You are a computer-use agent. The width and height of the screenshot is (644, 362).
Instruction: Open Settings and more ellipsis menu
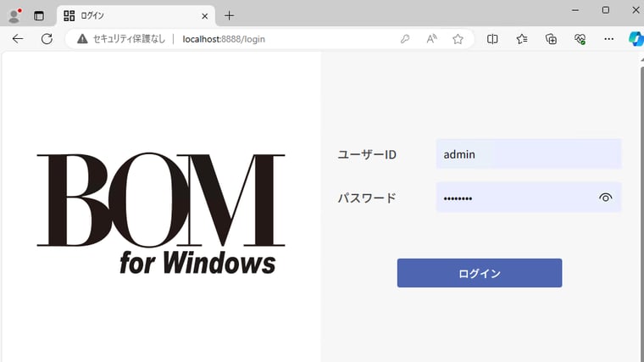click(608, 39)
